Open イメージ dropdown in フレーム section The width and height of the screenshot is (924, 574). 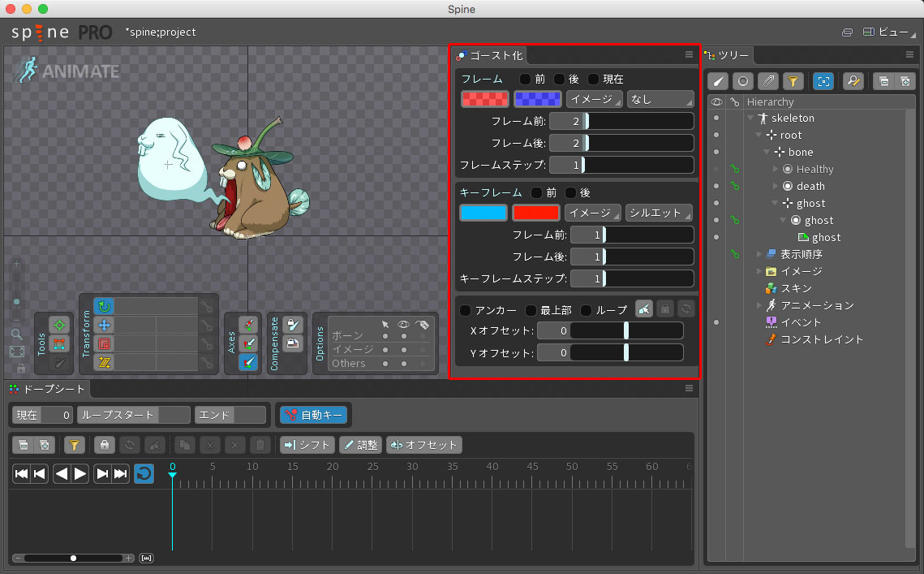594,99
